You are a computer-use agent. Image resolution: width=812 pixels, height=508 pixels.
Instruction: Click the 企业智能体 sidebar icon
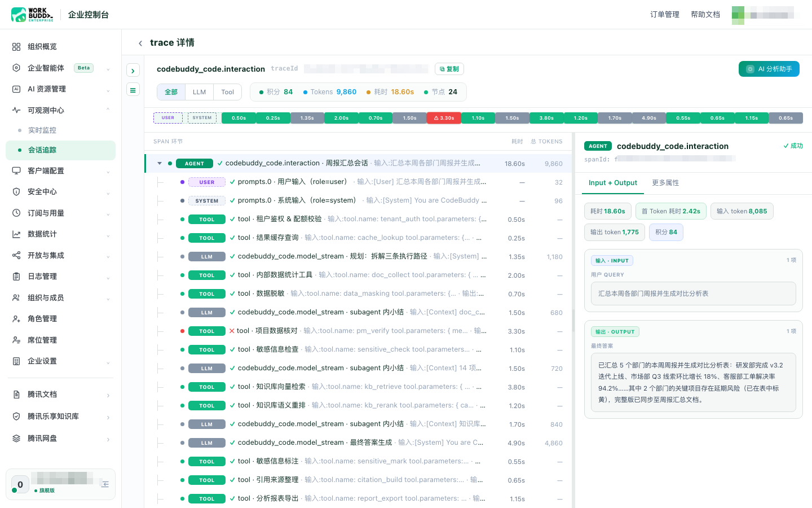click(x=16, y=68)
